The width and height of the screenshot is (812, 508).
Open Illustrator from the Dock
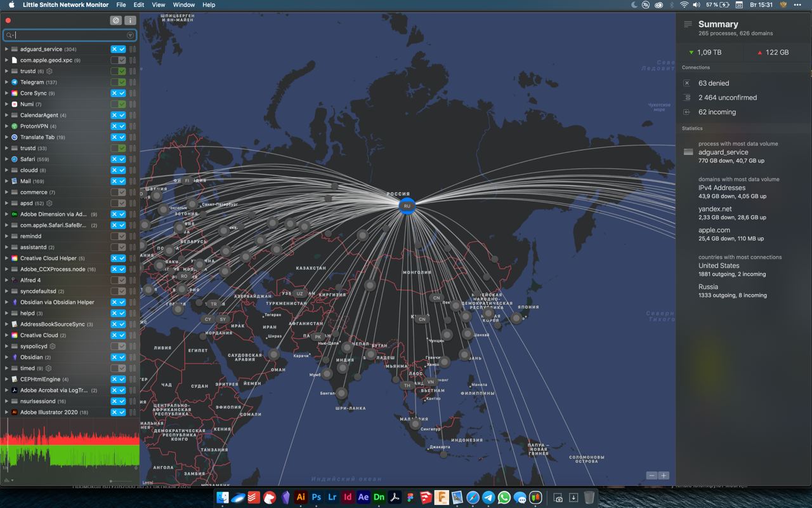pyautogui.click(x=301, y=498)
